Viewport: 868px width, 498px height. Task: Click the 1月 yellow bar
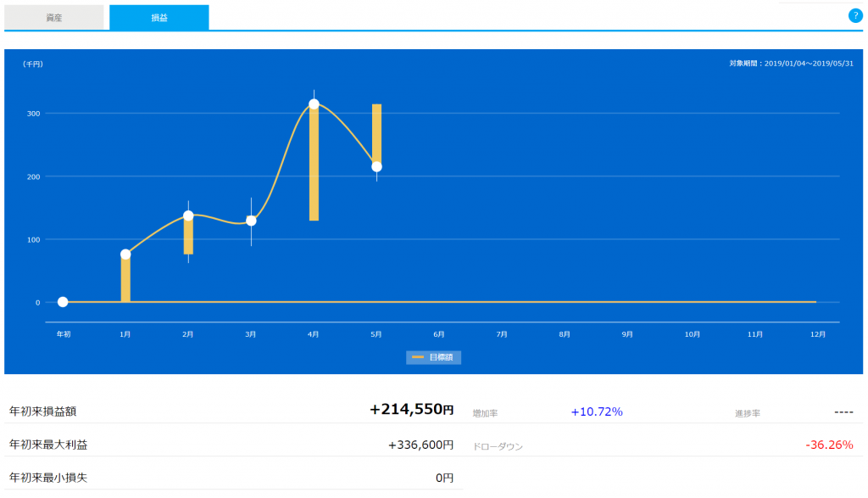125,282
